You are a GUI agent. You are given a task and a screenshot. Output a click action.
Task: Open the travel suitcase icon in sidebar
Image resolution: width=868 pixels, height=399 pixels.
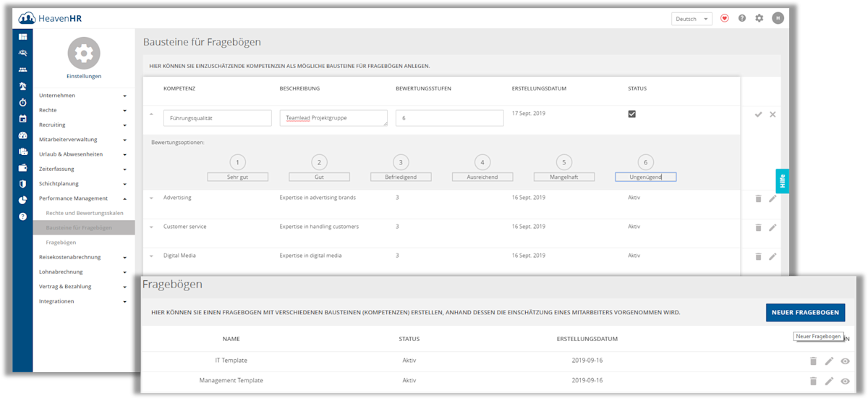coord(22,151)
